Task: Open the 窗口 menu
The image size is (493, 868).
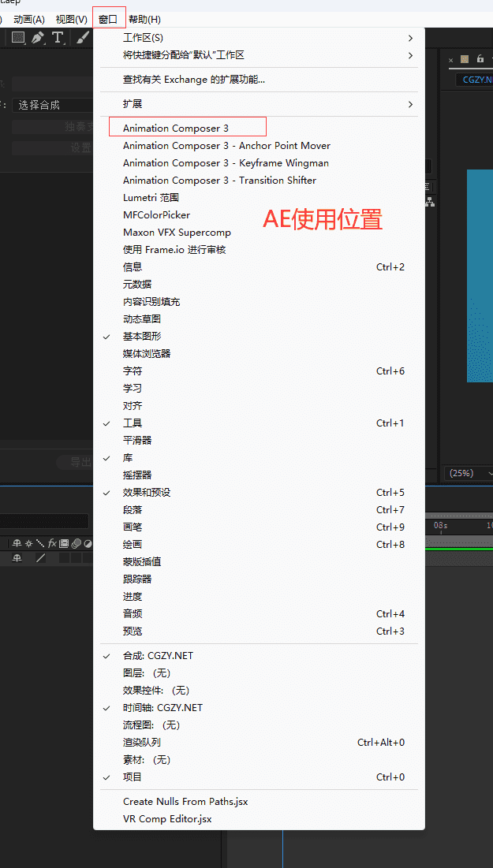Action: pos(108,20)
